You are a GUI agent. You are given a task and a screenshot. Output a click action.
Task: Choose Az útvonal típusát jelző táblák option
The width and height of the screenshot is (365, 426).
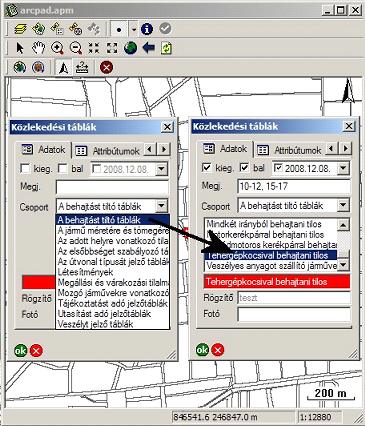pyautogui.click(x=113, y=261)
